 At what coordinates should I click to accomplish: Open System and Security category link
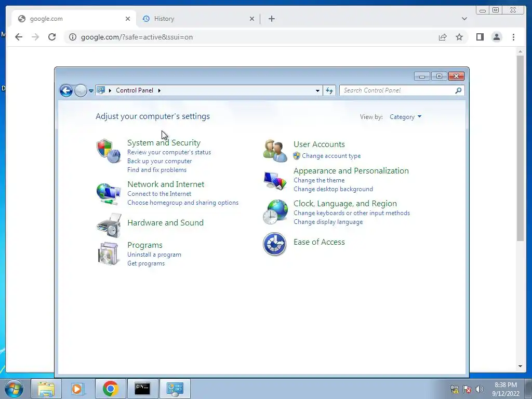pyautogui.click(x=164, y=142)
